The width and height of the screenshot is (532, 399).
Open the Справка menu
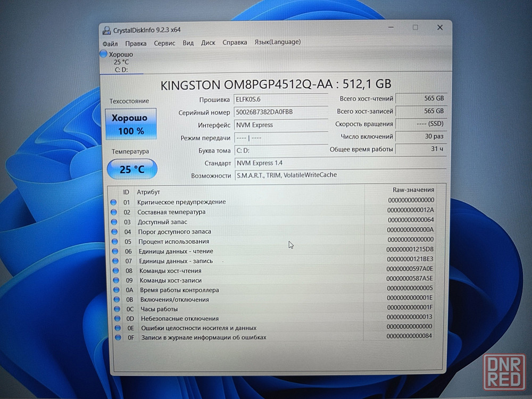(235, 43)
